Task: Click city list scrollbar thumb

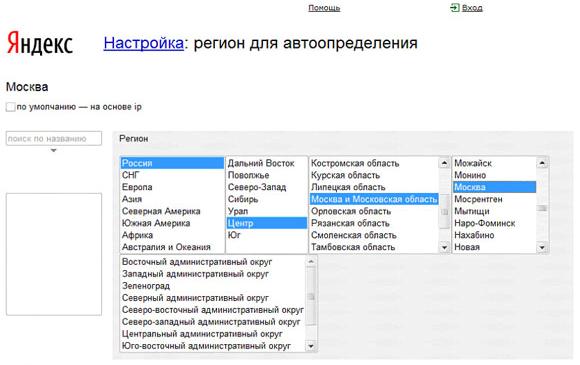Action: point(542,208)
